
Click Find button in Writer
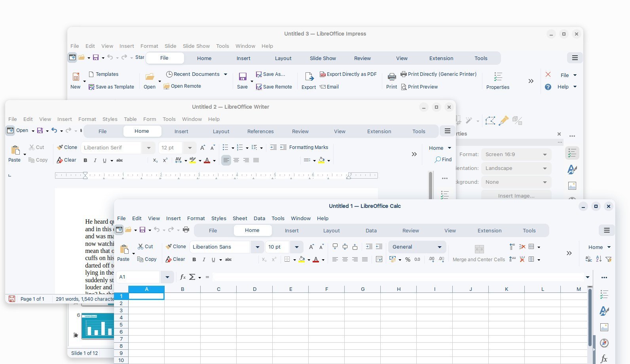click(443, 160)
